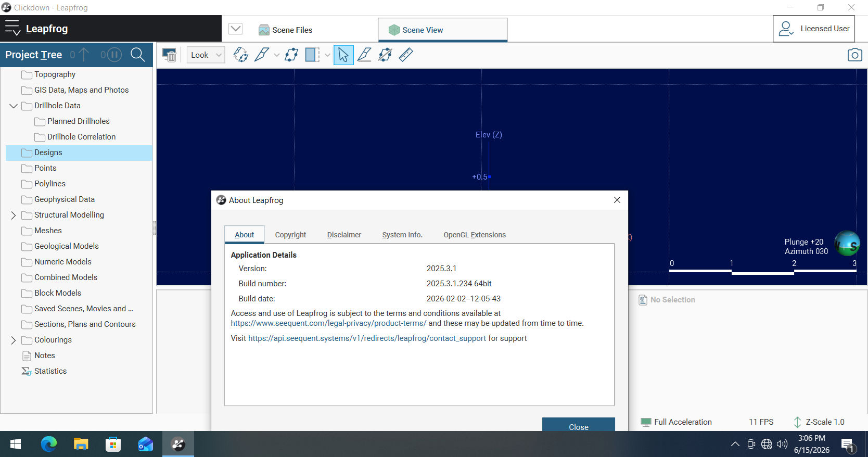Clear the scene with trash icon
868x457 pixels.
click(169, 55)
